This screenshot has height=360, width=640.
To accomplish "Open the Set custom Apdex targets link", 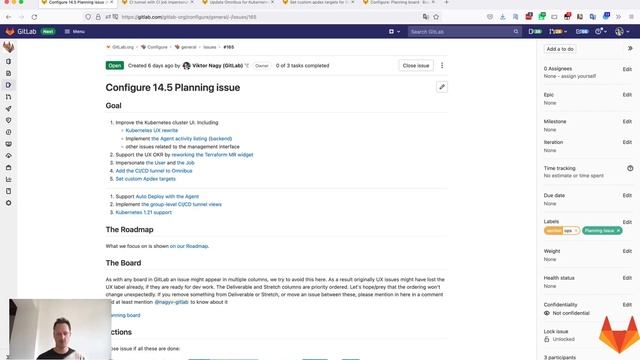I will pyautogui.click(x=146, y=179).
